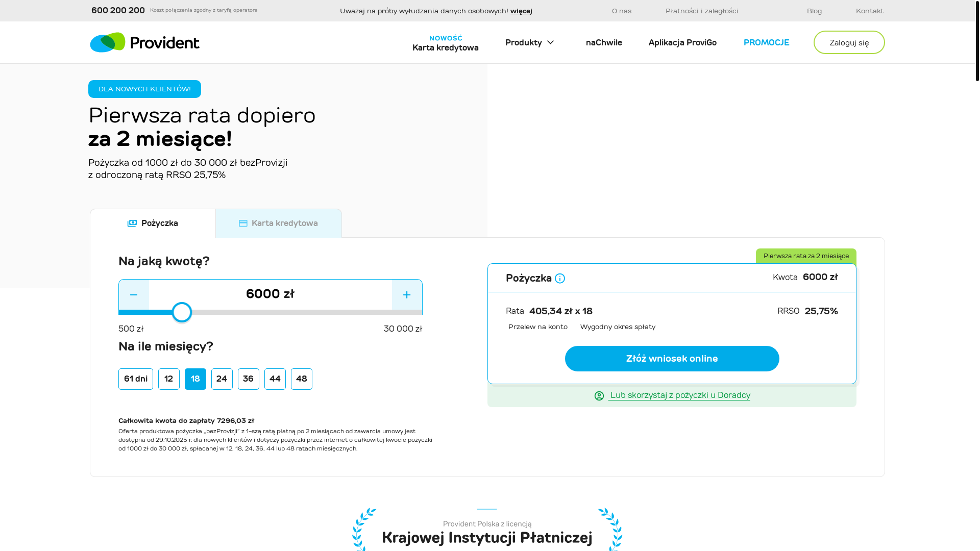Viewport: 980px width, 551px height.
Task: Open the naChwile menu item
Action: tap(604, 43)
